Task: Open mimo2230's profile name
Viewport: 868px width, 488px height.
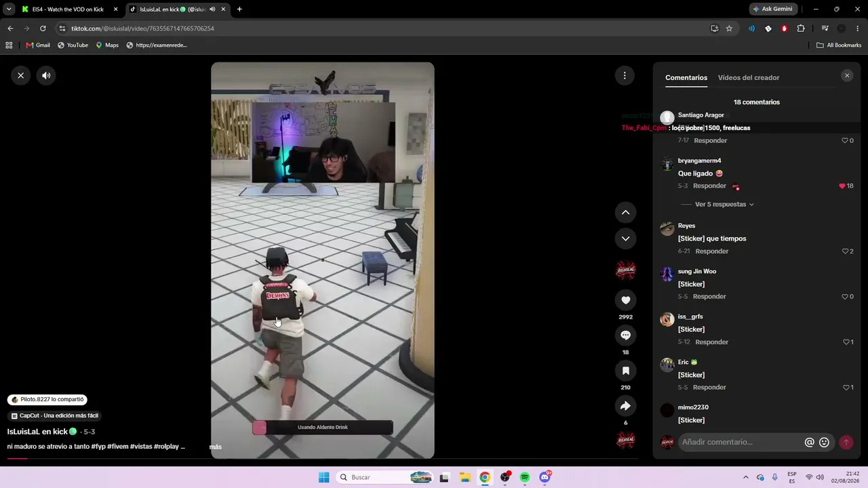Action: (693, 407)
